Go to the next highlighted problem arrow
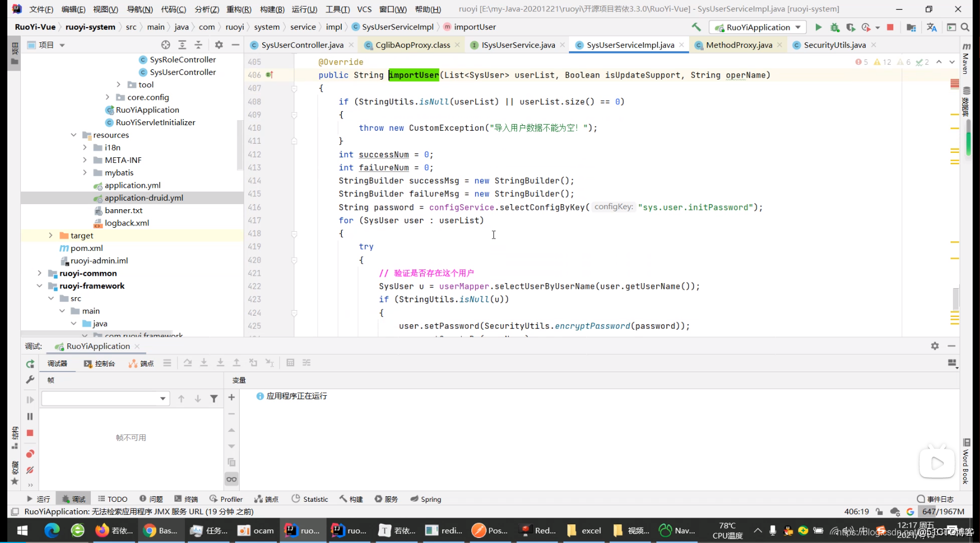Screen dimensions: 980x543 (x=952, y=62)
